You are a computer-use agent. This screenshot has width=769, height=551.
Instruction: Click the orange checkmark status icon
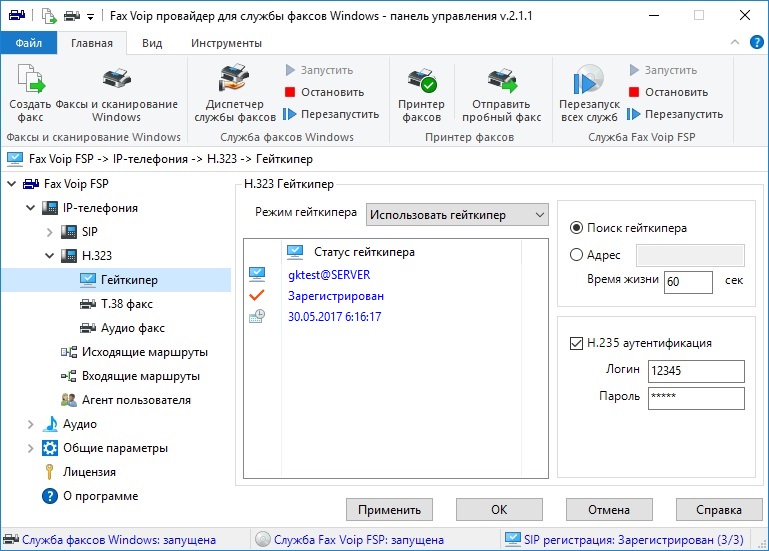(257, 295)
